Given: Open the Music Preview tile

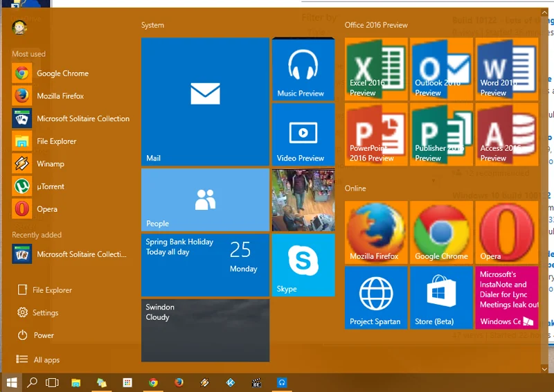Looking at the screenshot, I should click(x=303, y=69).
